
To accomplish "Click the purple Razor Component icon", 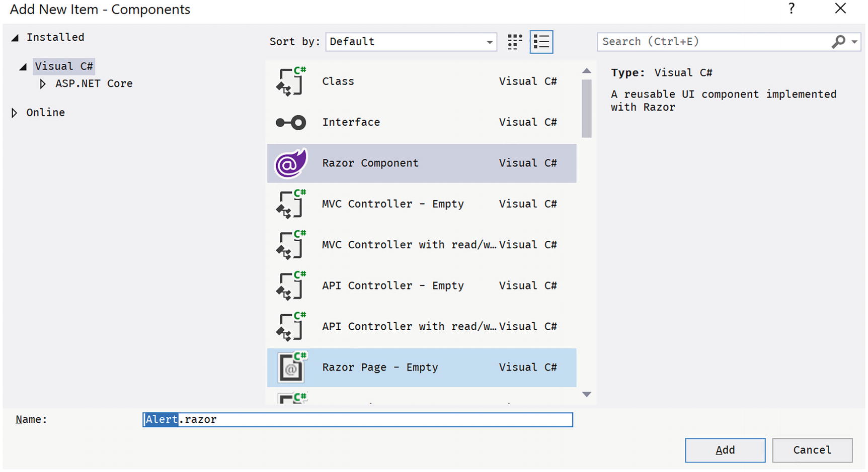I will click(291, 163).
